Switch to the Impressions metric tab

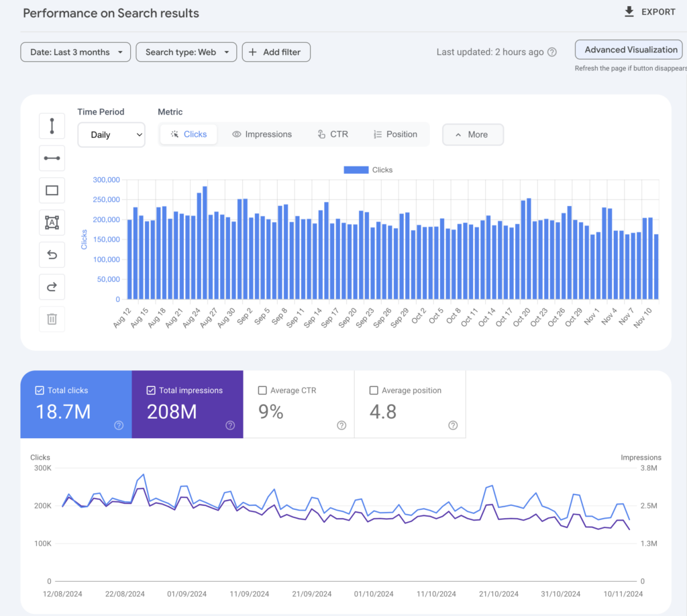click(x=262, y=134)
